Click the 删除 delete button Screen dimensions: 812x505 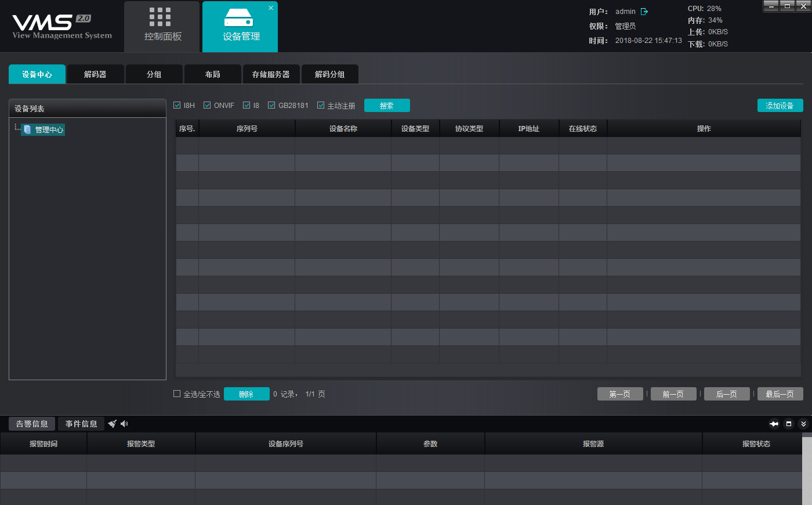tap(246, 394)
